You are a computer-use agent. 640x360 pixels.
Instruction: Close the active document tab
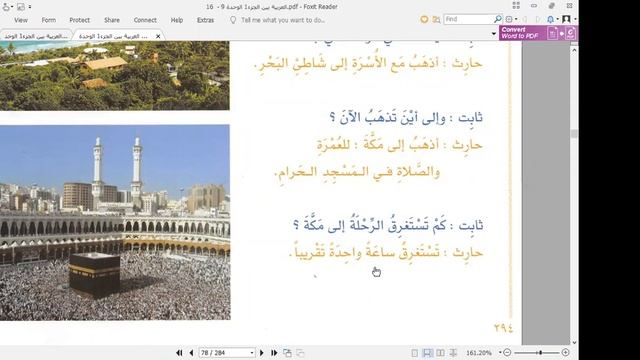tap(158, 36)
